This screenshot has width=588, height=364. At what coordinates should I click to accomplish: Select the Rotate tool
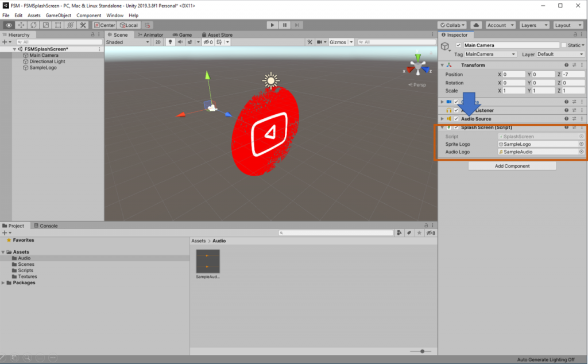33,25
